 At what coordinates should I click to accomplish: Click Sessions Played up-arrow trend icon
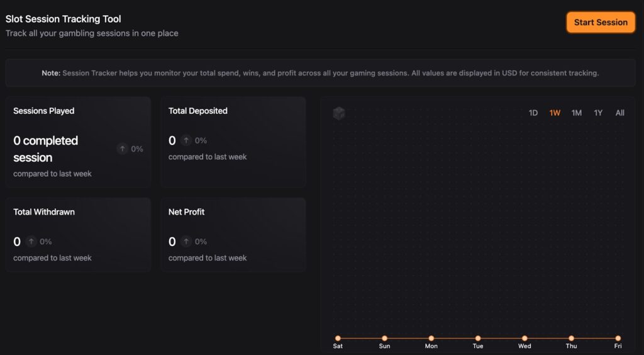pyautogui.click(x=123, y=149)
